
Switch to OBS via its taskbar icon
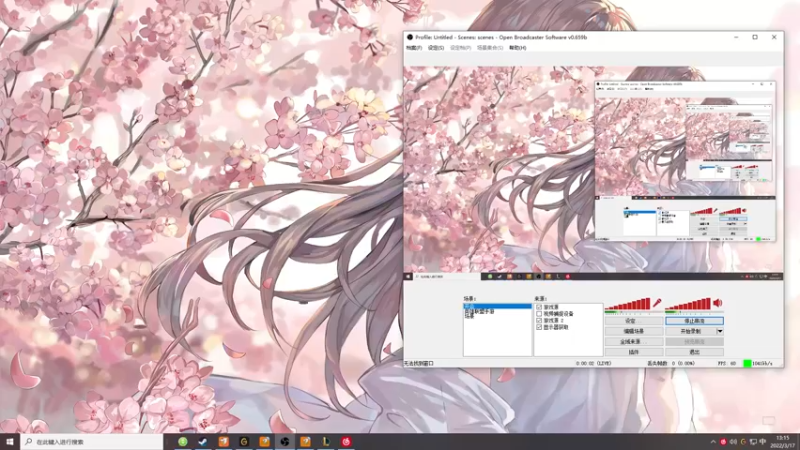pos(285,442)
